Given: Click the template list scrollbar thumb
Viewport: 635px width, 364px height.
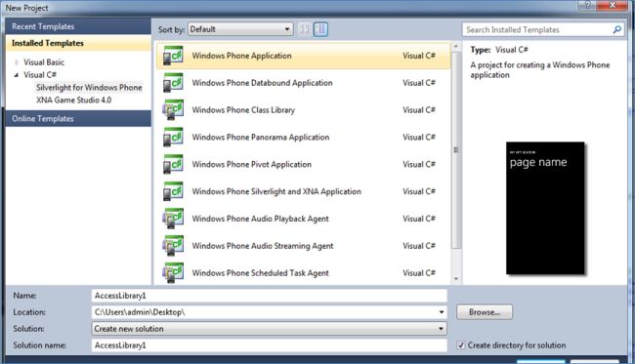Looking at the screenshot, I should point(456,150).
